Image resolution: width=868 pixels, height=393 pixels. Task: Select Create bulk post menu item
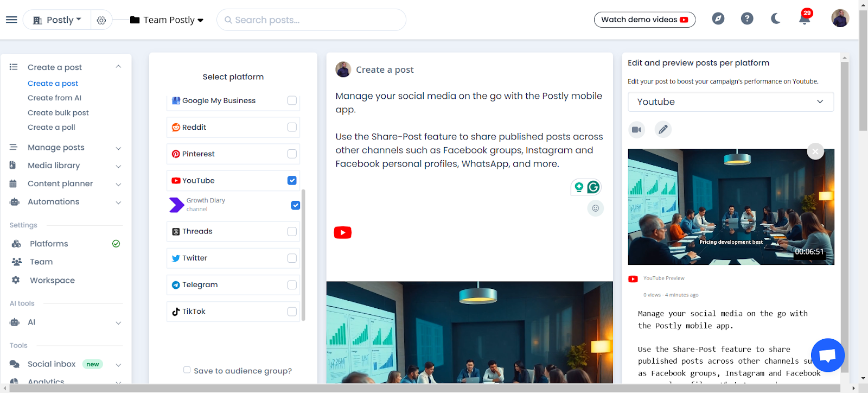(x=58, y=112)
